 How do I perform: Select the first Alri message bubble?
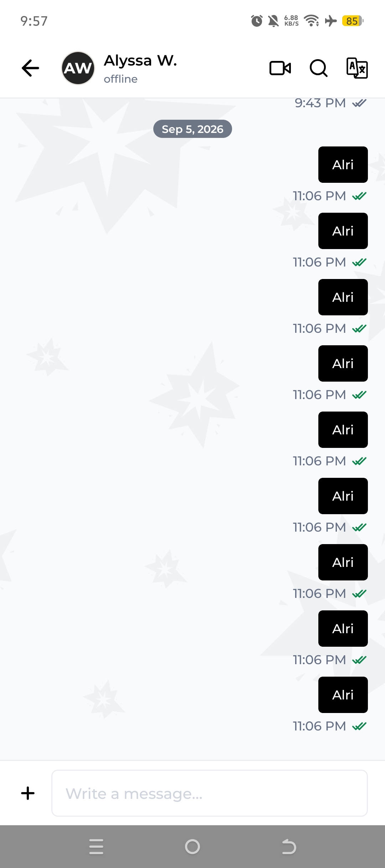(x=343, y=165)
